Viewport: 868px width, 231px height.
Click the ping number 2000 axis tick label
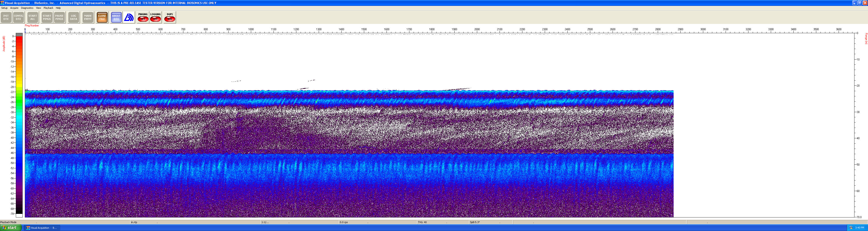(477, 29)
